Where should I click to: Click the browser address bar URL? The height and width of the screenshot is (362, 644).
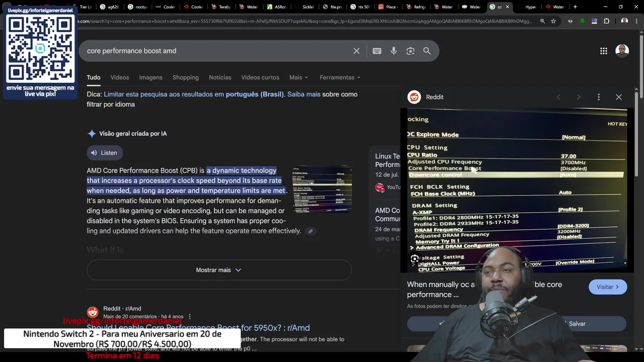(x=304, y=21)
